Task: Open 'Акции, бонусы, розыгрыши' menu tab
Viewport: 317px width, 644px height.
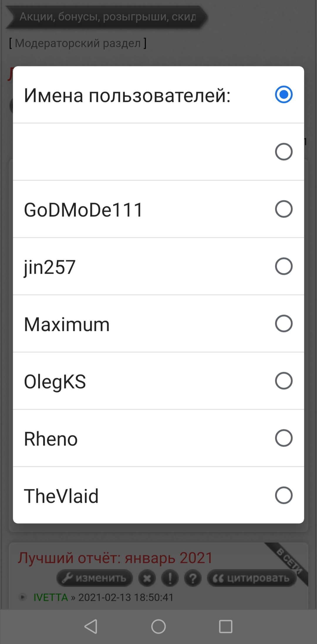Action: (x=107, y=17)
